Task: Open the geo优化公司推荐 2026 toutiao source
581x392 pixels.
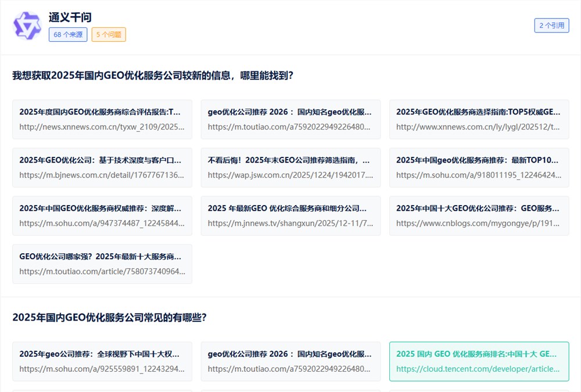Action: click(x=290, y=119)
